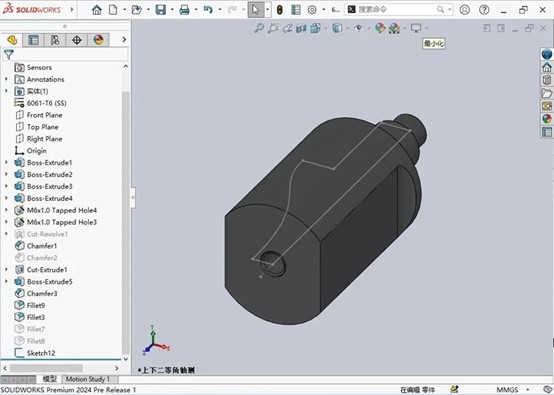
Task: Select Sketch12 in tree
Action: pos(41,353)
